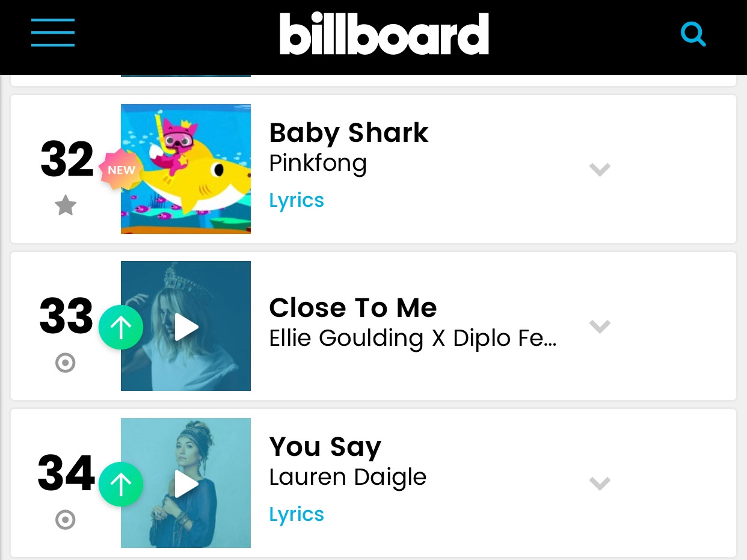Click the star icon under rank 32
The image size is (747, 560).
tap(66, 206)
